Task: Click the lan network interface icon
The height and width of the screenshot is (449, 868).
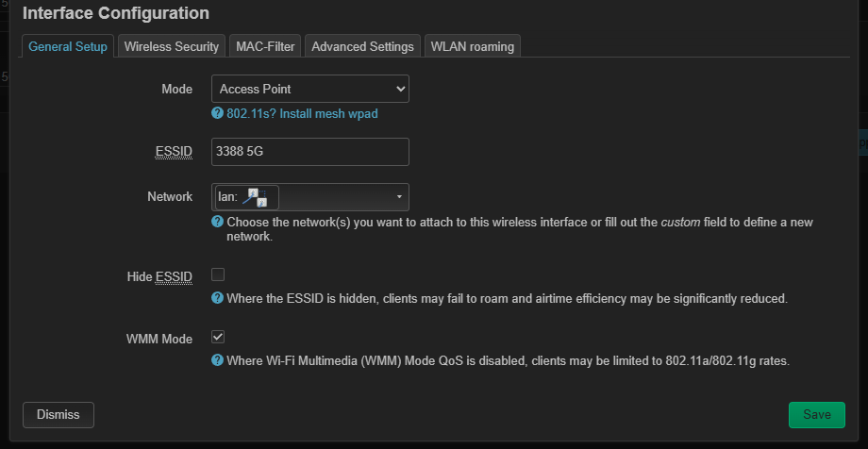Action: point(255,198)
